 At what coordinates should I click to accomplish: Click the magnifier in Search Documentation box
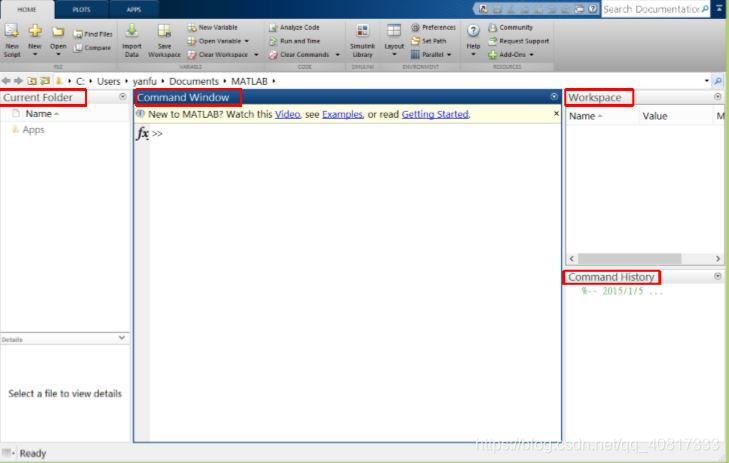coord(705,9)
